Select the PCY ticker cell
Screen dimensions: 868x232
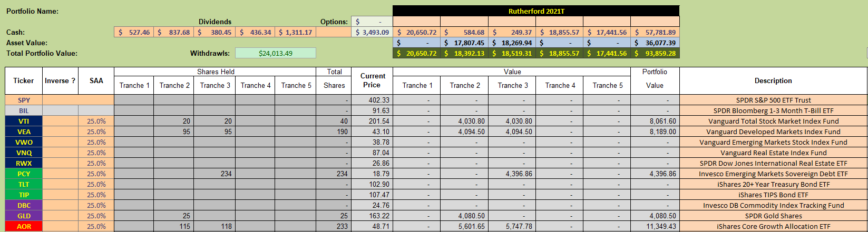(24, 174)
